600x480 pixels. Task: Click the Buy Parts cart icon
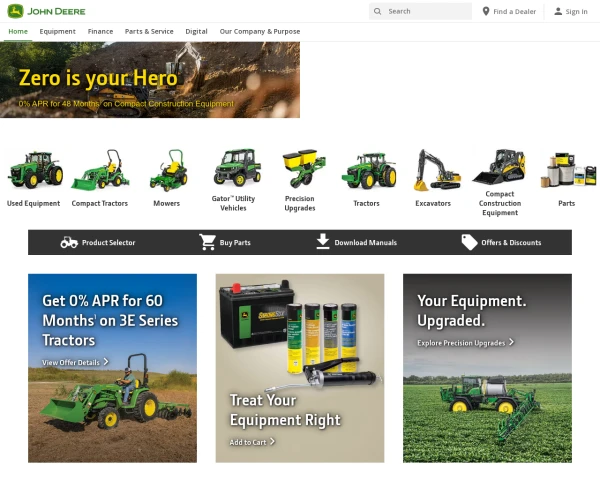pyautogui.click(x=207, y=242)
